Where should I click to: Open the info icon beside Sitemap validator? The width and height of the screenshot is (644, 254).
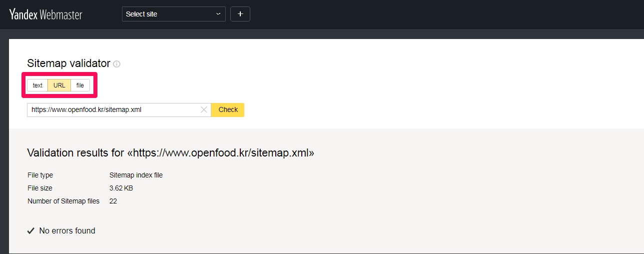click(x=117, y=64)
